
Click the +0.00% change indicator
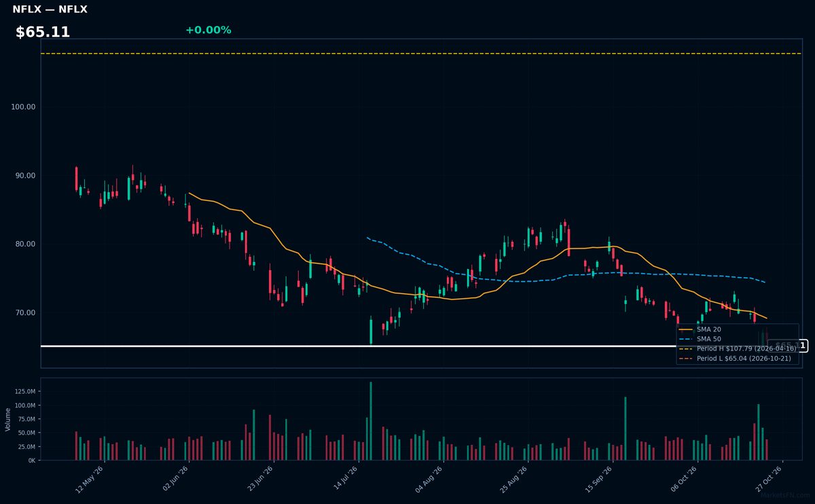click(208, 30)
